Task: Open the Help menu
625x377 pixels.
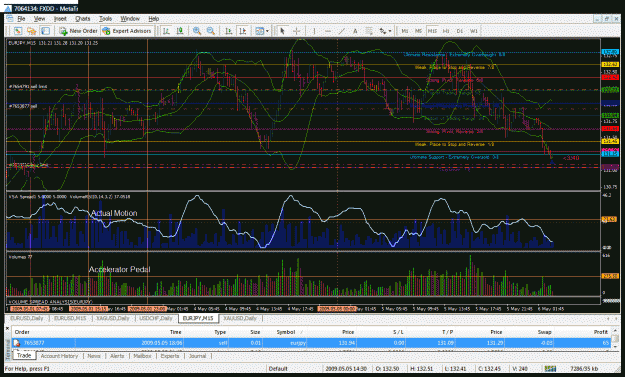Action: (x=153, y=18)
